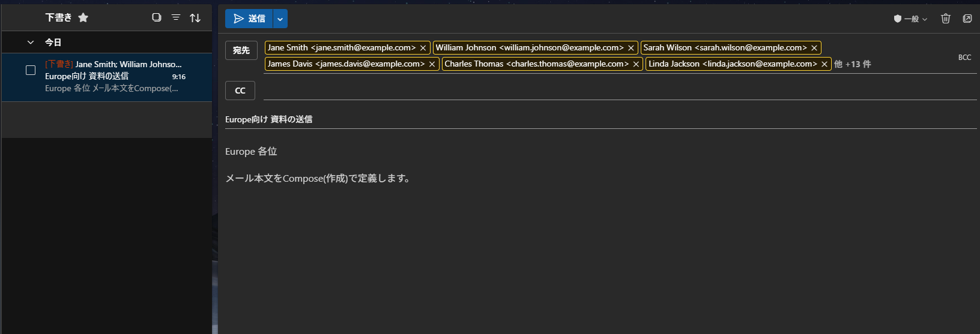Viewport: 980px width, 334px height.
Task: Show the BCC field
Action: coord(964,58)
